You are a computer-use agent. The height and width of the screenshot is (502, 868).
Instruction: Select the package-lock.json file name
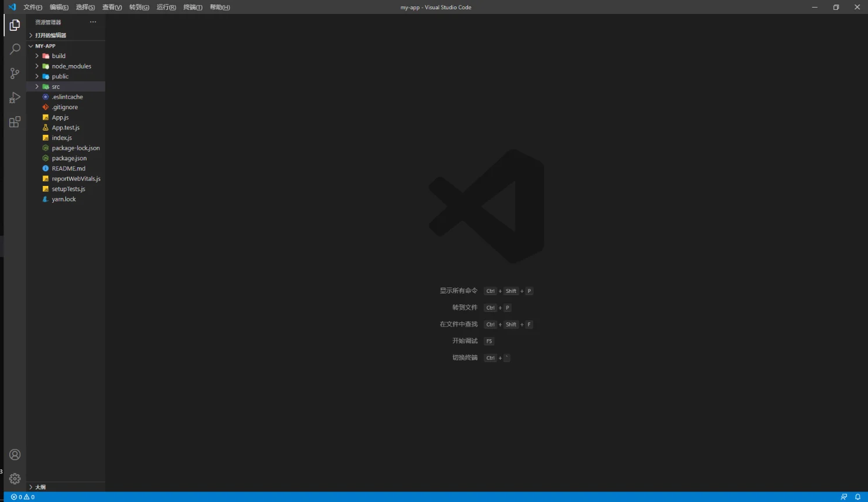click(76, 148)
